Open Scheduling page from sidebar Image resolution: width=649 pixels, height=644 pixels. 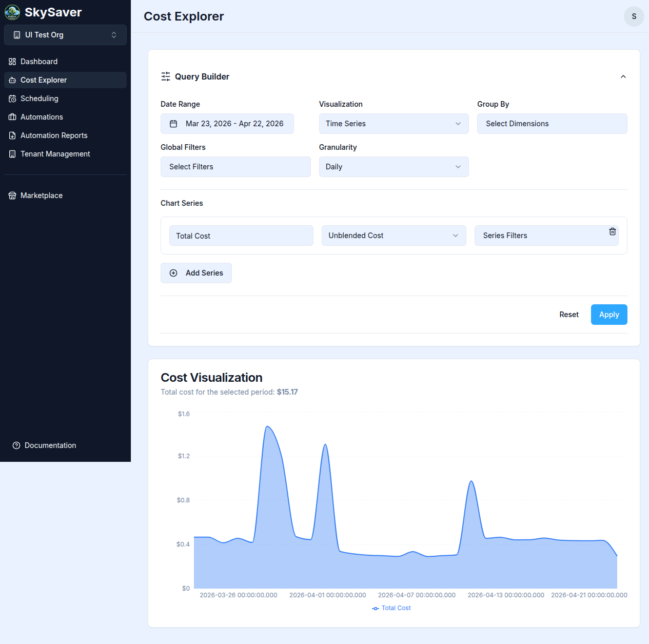tap(66, 99)
